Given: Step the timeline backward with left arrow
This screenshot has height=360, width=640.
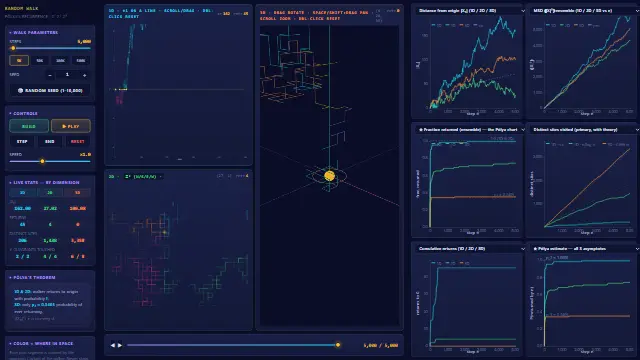Looking at the screenshot, I should (113, 345).
